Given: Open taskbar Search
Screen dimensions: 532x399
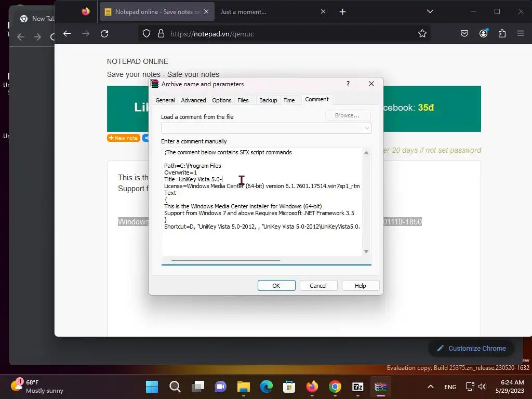Looking at the screenshot, I should (x=175, y=387).
